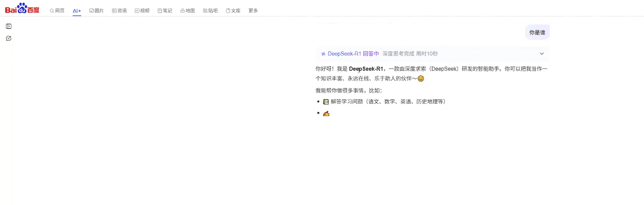Start a new chat with sidebar icon
This screenshot has width=644, height=205.
point(9,39)
